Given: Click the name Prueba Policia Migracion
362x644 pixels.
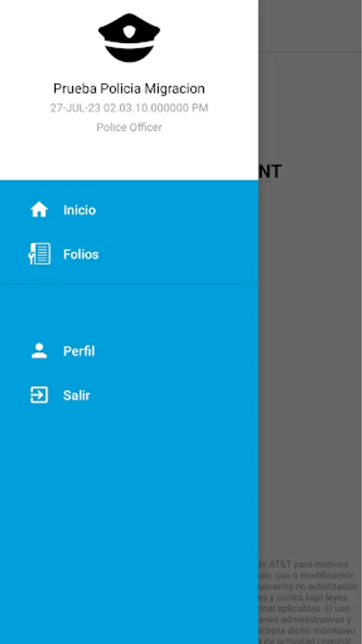Looking at the screenshot, I should pyautogui.click(x=129, y=88).
